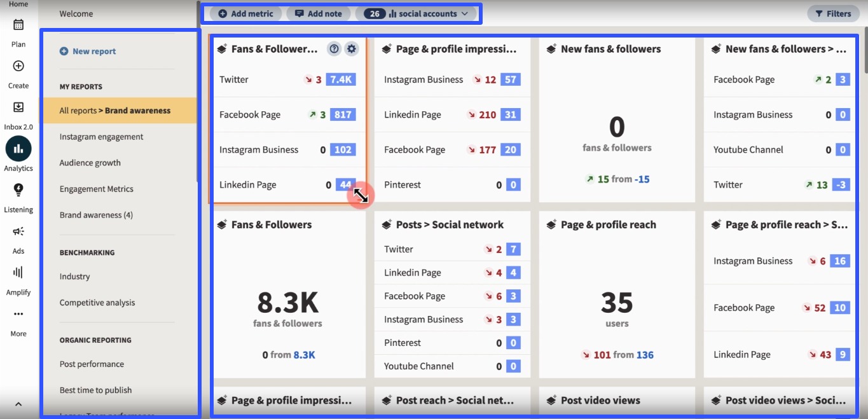This screenshot has width=868, height=419.
Task: Click the Filters funnel icon
Action: click(833, 13)
